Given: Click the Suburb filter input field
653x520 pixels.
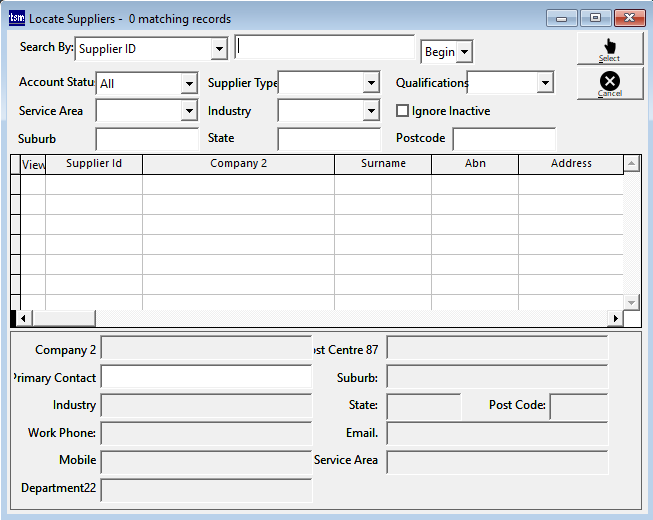Looking at the screenshot, I should point(147,139).
